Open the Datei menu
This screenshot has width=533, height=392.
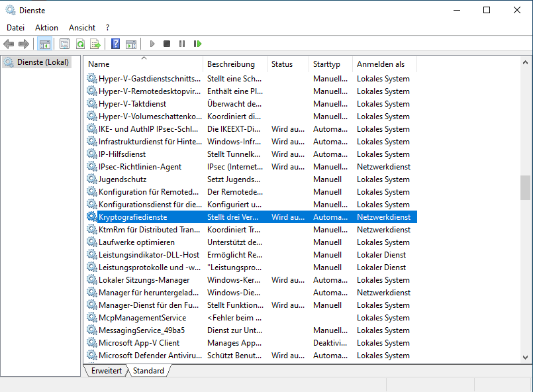pos(15,28)
